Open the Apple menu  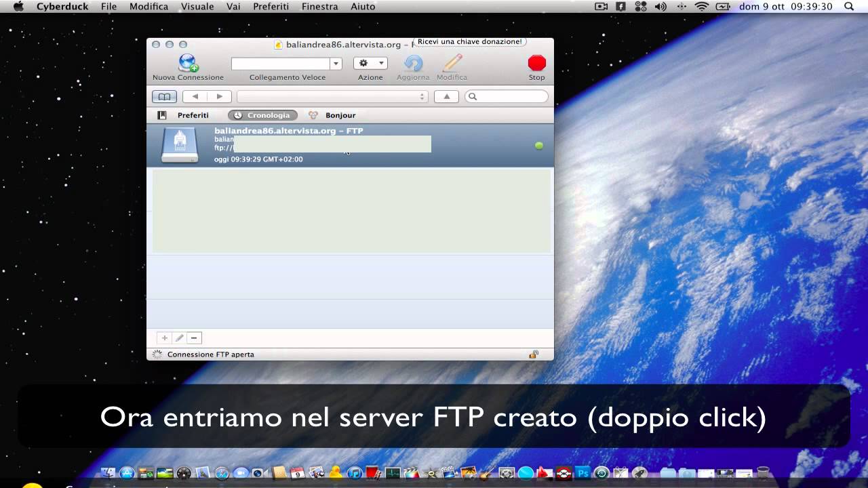coord(18,6)
